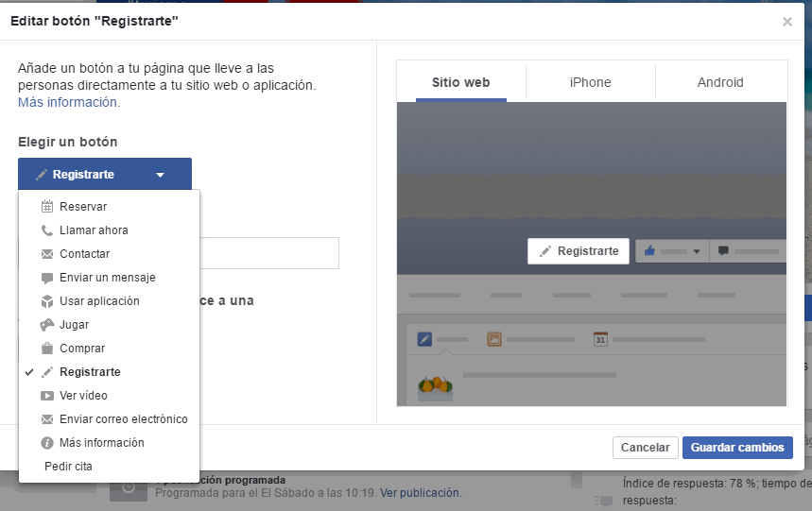
Task: Click the clock icon for scheduled post
Action: [x=129, y=487]
